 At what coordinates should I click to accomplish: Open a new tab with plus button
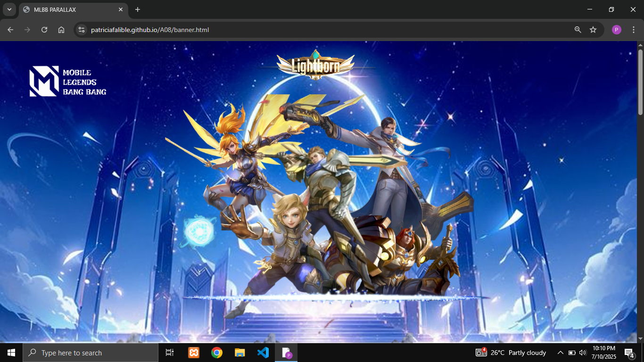[x=138, y=9]
